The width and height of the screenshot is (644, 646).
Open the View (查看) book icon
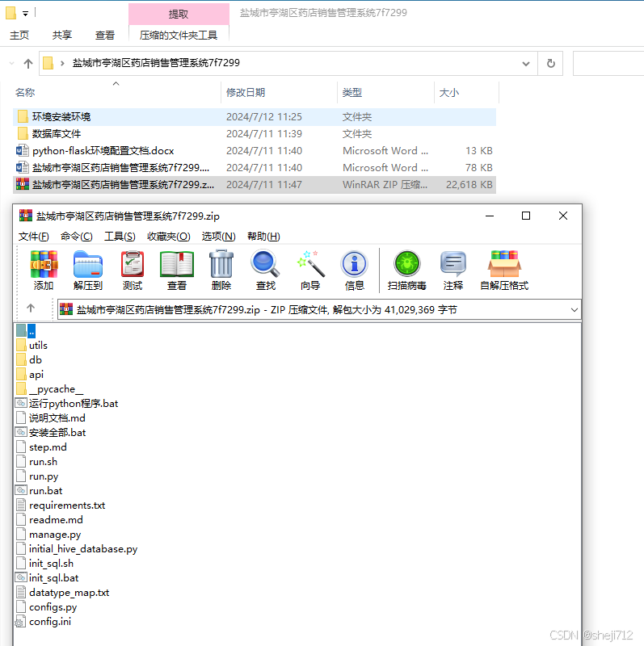(x=177, y=265)
